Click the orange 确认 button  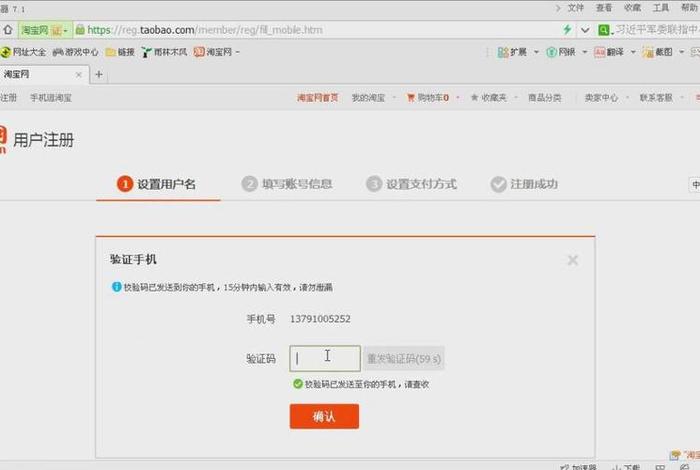(324, 416)
